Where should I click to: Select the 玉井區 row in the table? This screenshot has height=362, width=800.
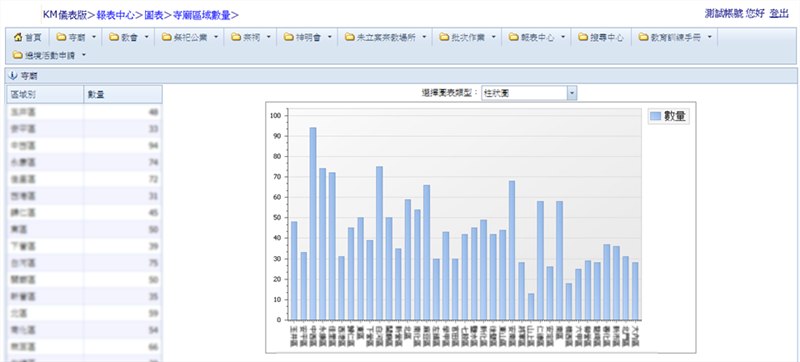tap(84, 112)
